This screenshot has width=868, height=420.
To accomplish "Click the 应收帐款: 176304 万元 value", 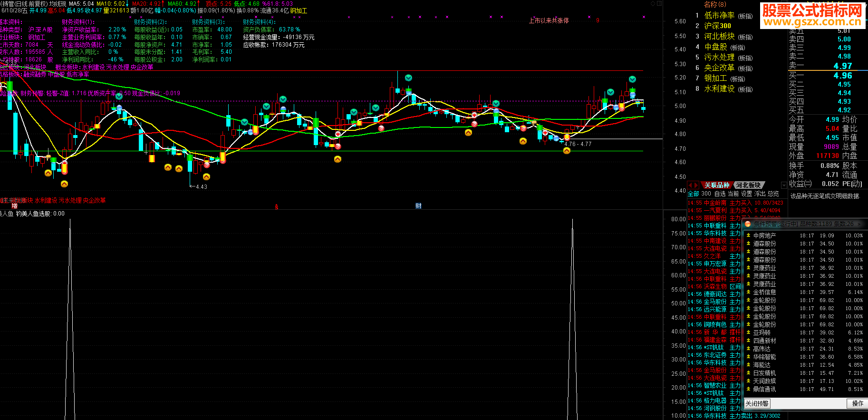I will (274, 45).
